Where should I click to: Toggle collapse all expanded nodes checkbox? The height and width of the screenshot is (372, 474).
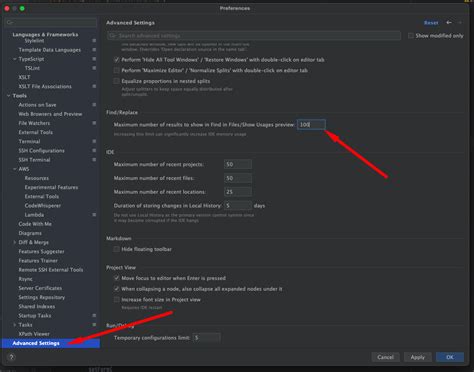pos(116,289)
